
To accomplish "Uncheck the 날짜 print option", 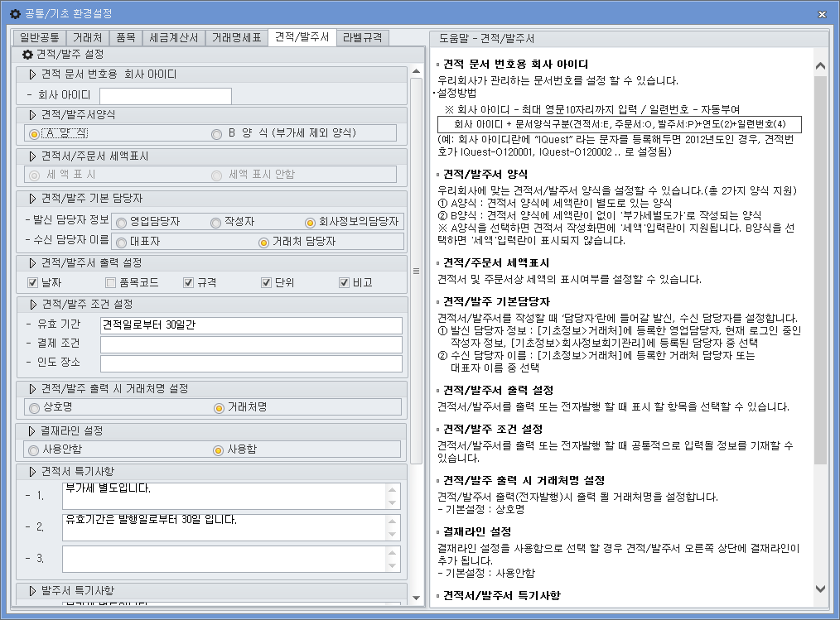I will click(x=31, y=283).
